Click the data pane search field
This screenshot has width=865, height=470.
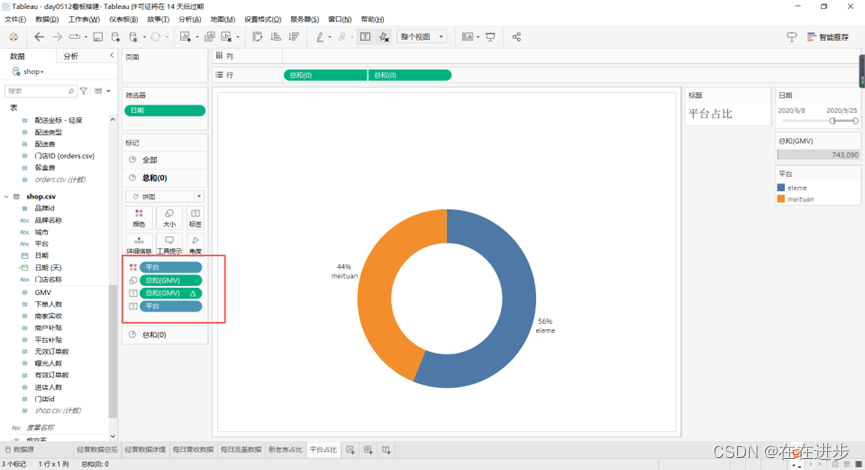click(40, 91)
